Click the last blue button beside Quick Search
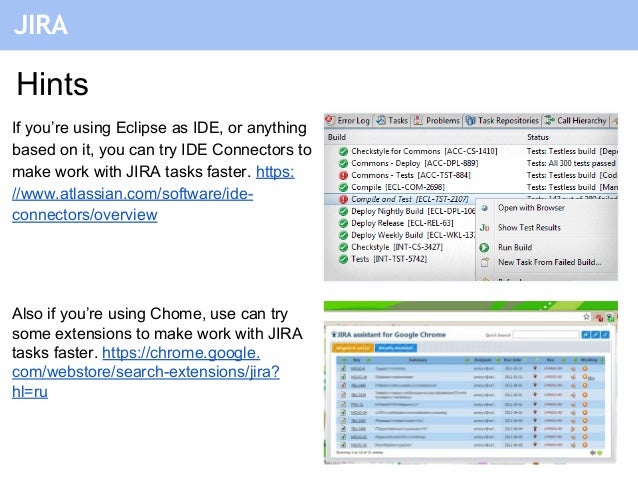638x479 pixels. tap(605, 335)
